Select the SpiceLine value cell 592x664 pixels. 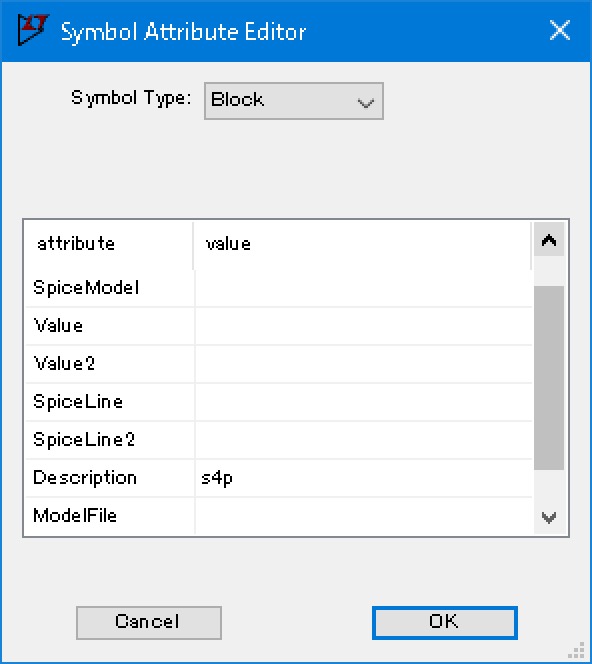tap(363, 402)
